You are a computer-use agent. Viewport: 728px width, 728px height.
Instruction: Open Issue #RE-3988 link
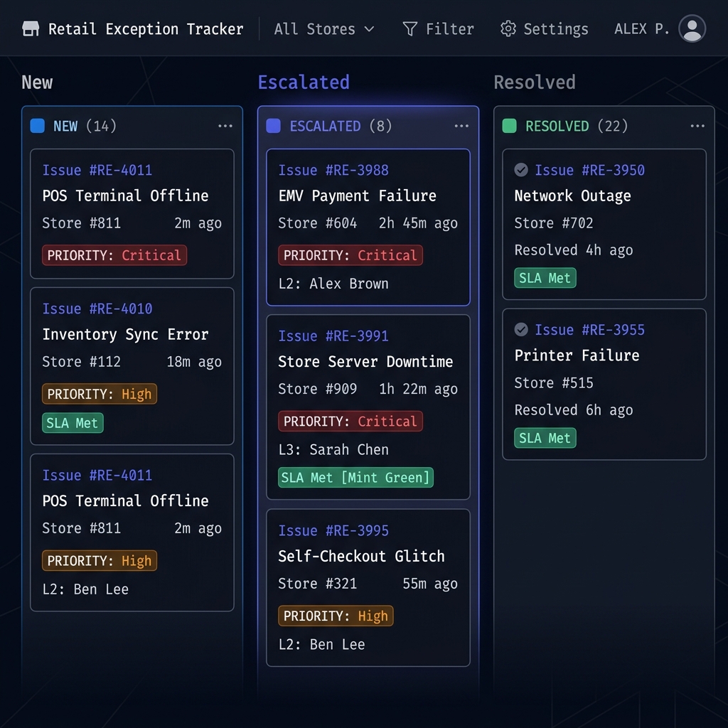pos(333,170)
